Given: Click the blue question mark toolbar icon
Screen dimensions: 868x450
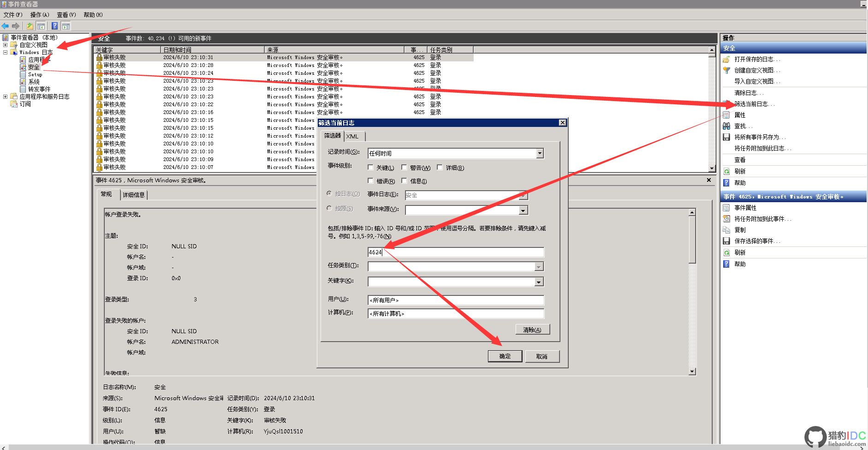Looking at the screenshot, I should click(54, 26).
